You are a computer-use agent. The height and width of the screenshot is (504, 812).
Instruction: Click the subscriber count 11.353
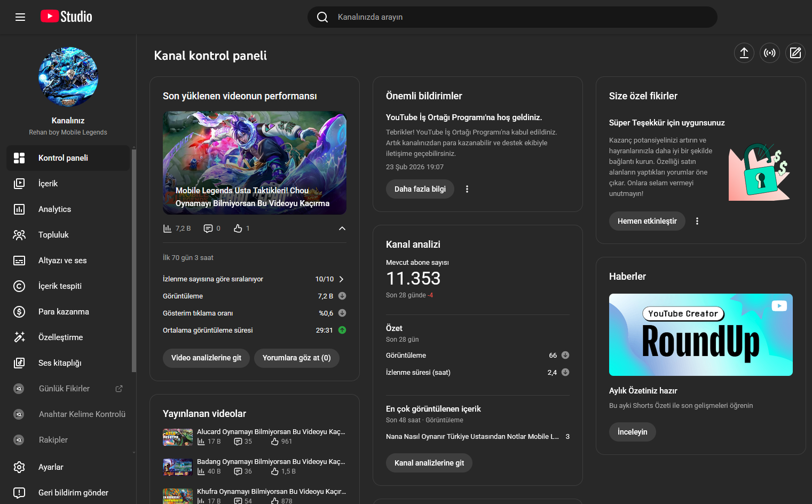(x=413, y=279)
